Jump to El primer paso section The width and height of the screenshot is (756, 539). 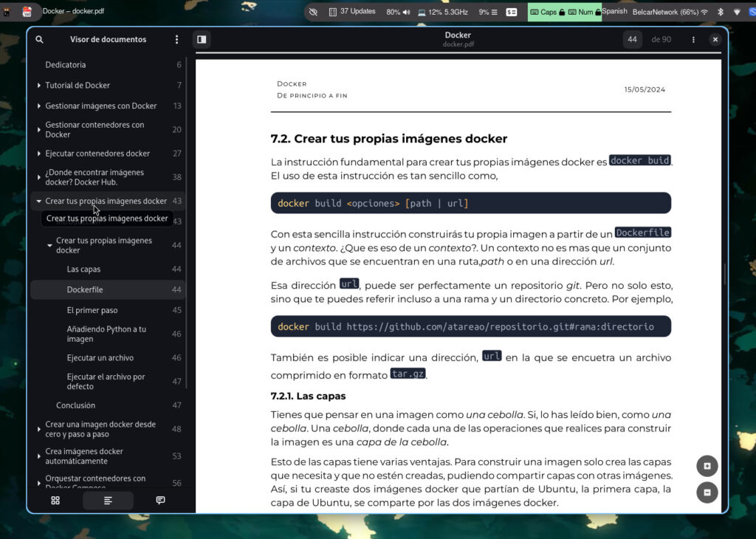pyautogui.click(x=108, y=310)
